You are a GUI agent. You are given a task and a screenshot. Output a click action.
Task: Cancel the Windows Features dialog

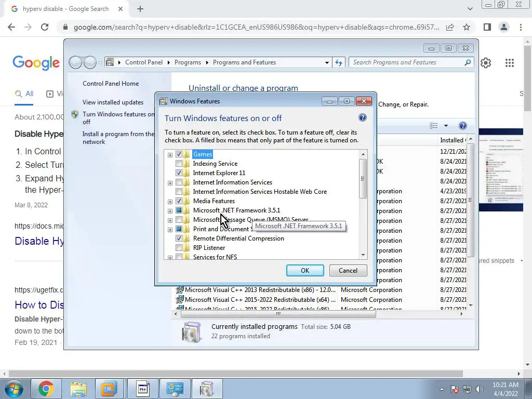(x=348, y=270)
